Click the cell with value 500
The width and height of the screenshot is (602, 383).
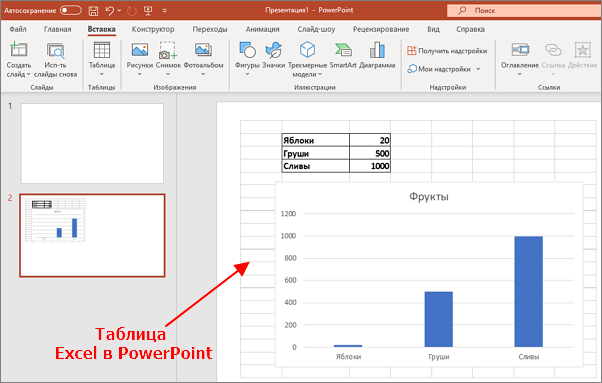pos(370,154)
